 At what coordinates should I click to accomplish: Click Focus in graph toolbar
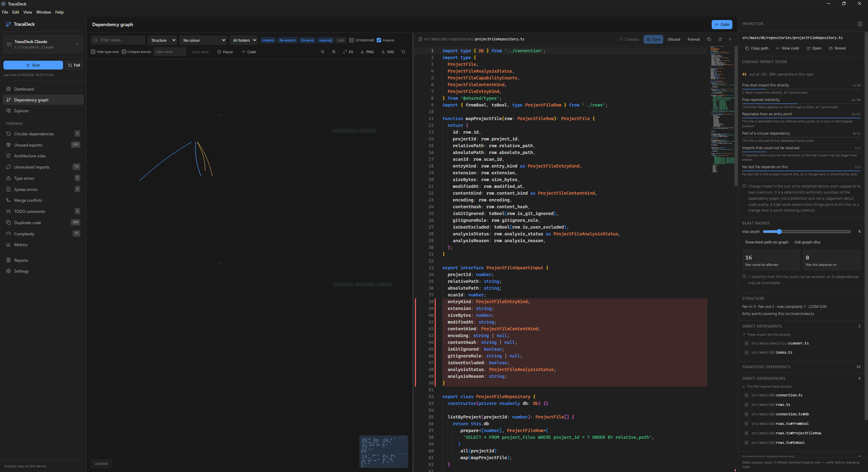pyautogui.click(x=225, y=52)
